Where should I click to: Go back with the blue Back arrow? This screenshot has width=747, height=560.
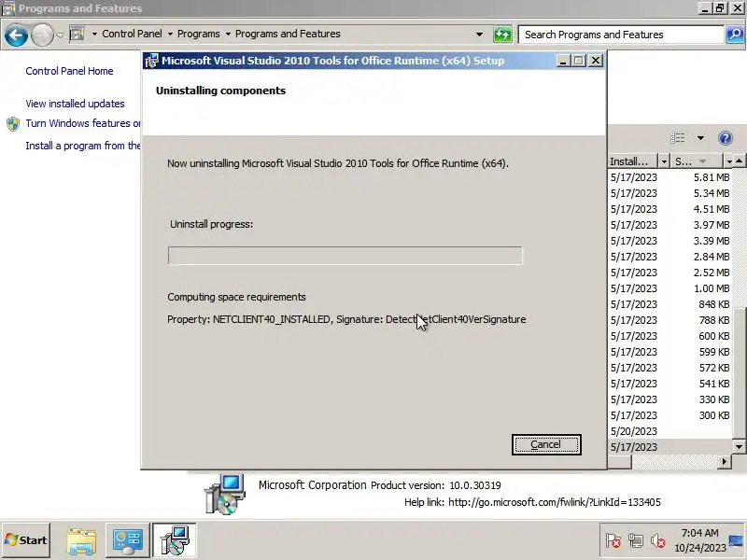16,35
